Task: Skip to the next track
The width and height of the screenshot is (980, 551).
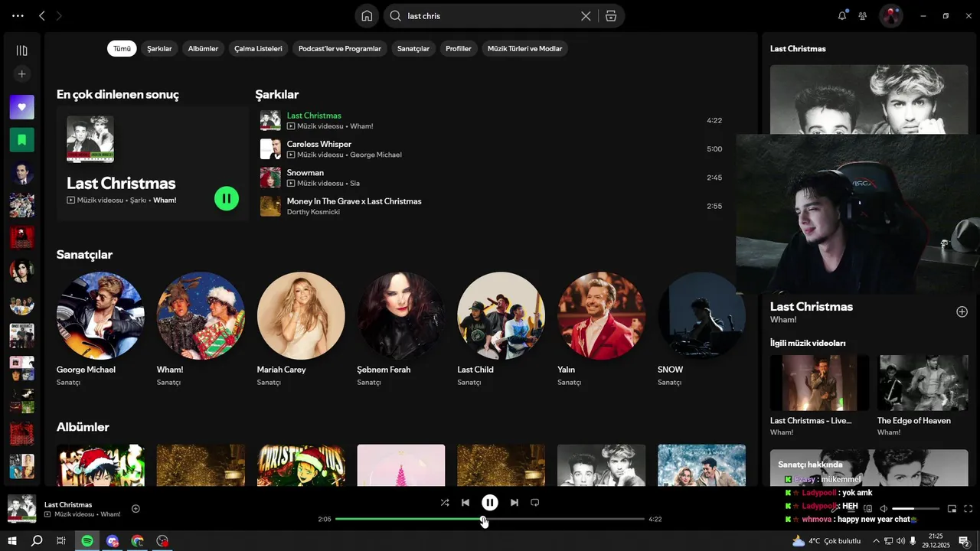Action: coord(514,503)
